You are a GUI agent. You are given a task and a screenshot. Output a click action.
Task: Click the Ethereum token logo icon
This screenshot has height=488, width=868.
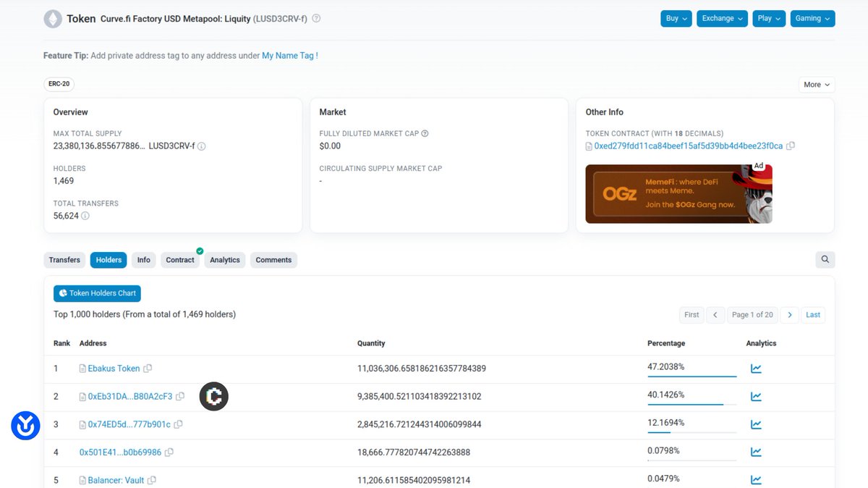tap(53, 19)
